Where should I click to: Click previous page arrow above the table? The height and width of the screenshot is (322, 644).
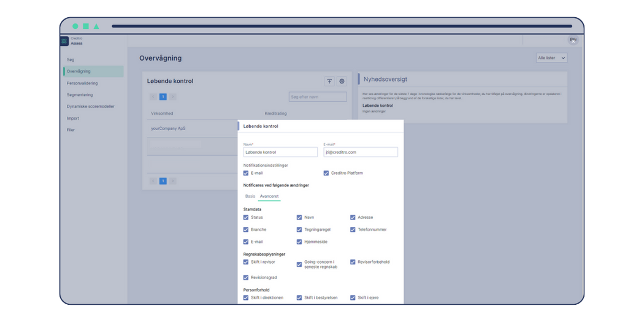point(153,97)
